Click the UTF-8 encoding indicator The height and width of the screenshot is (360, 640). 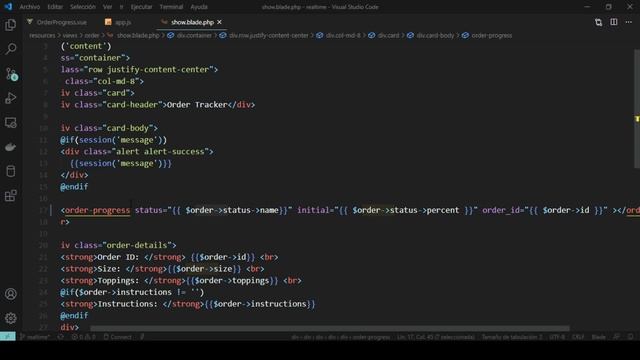coord(557,337)
